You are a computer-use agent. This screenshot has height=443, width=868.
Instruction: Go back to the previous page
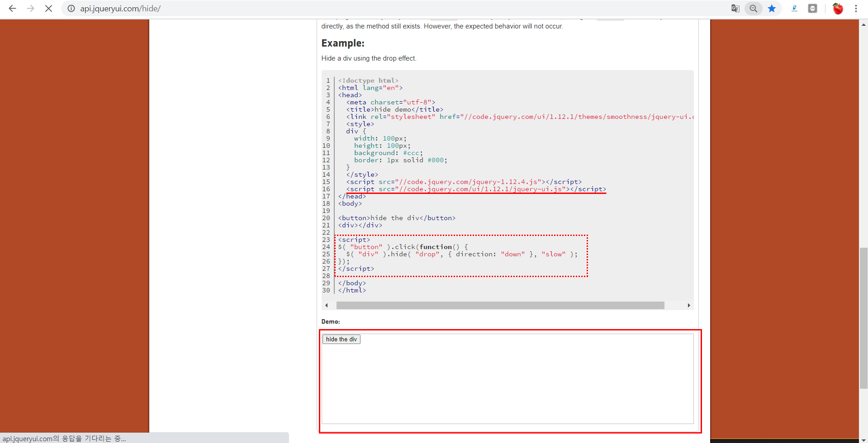(x=12, y=9)
